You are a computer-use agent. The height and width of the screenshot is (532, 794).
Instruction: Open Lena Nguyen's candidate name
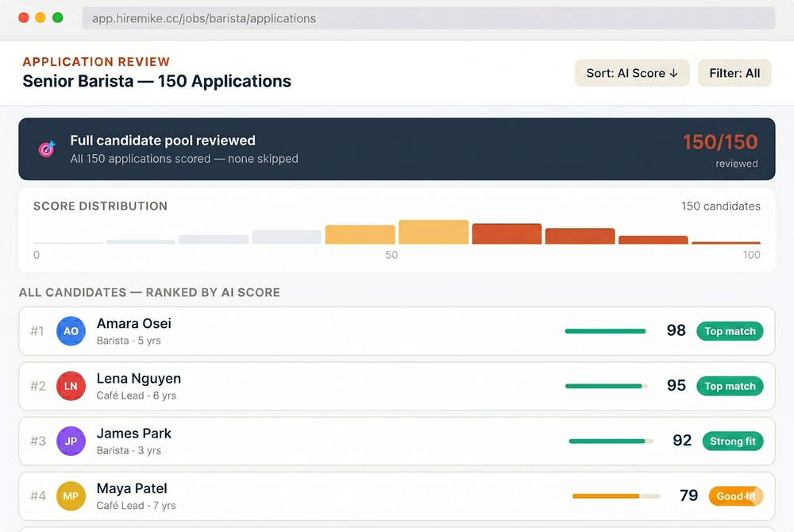pos(139,379)
